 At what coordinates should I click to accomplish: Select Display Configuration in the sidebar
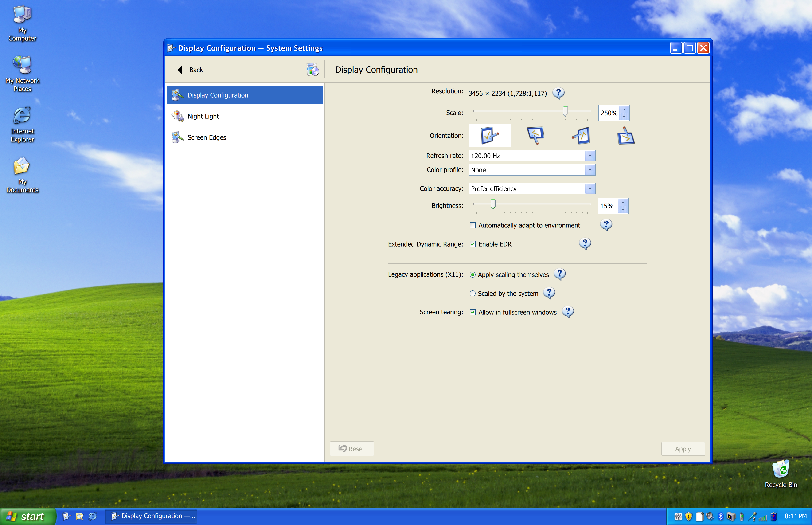[x=244, y=95]
